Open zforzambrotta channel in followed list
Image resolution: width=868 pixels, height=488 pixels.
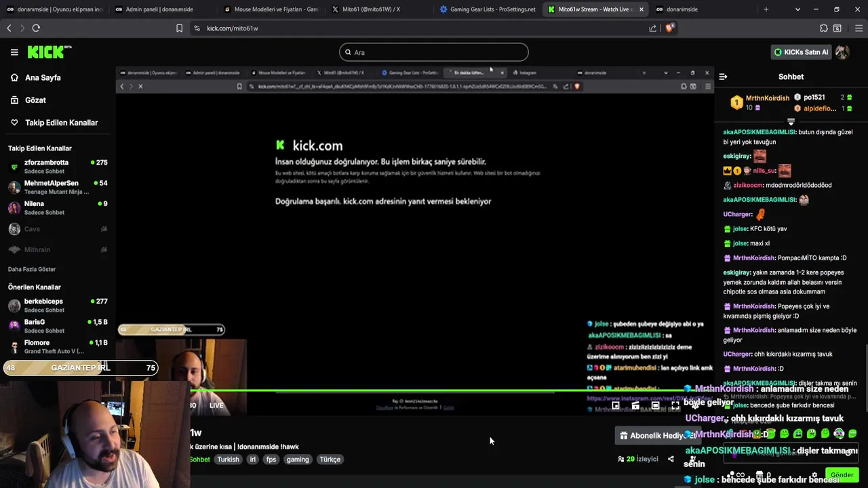pyautogui.click(x=58, y=167)
